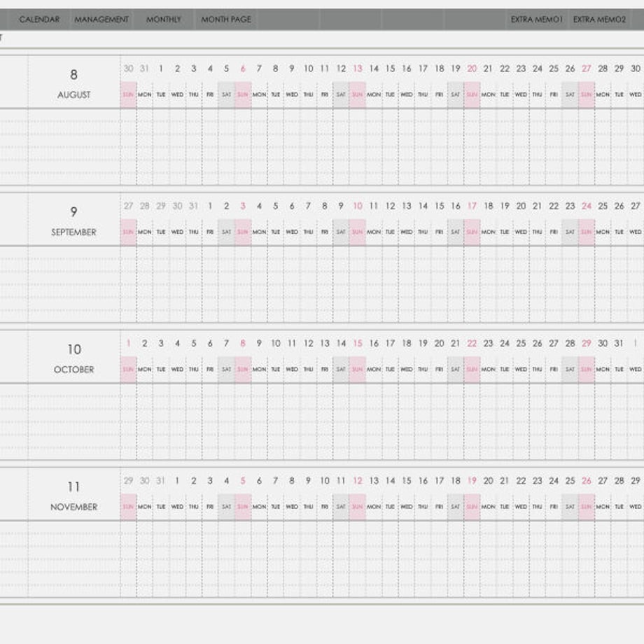Switch to the EXTRA MEMO2 tab
The height and width of the screenshot is (644, 644).
[599, 20]
